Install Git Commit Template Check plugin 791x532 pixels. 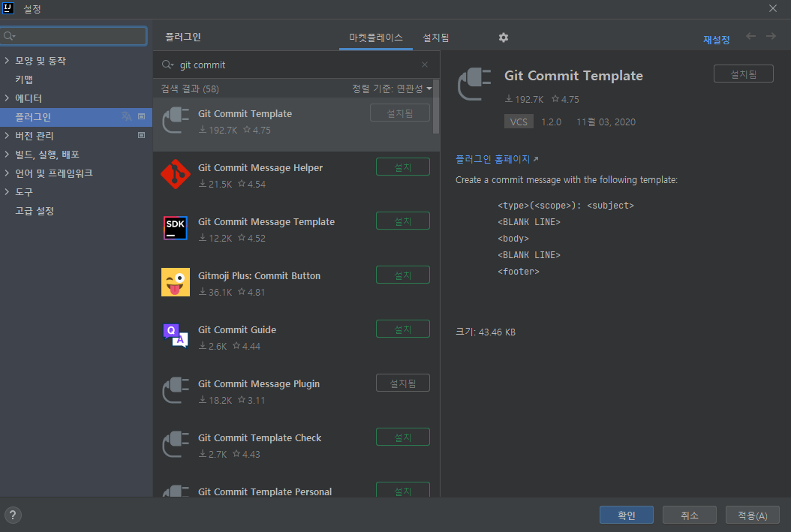tap(402, 437)
